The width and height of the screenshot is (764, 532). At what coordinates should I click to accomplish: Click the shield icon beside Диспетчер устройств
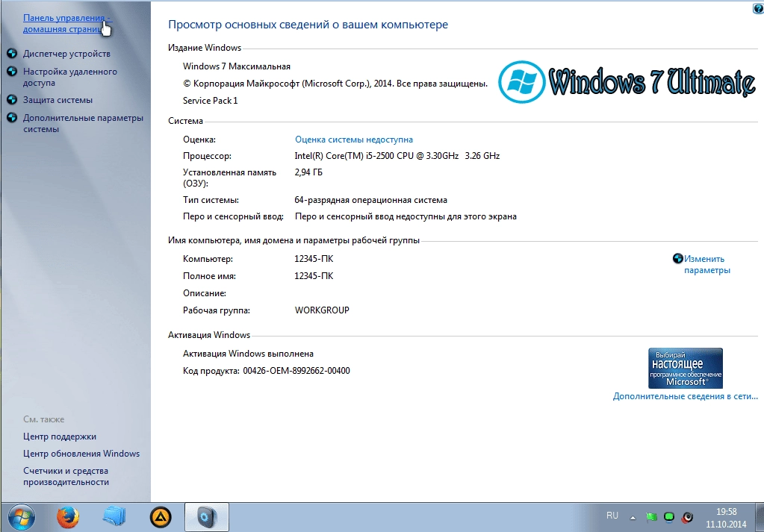click(12, 53)
